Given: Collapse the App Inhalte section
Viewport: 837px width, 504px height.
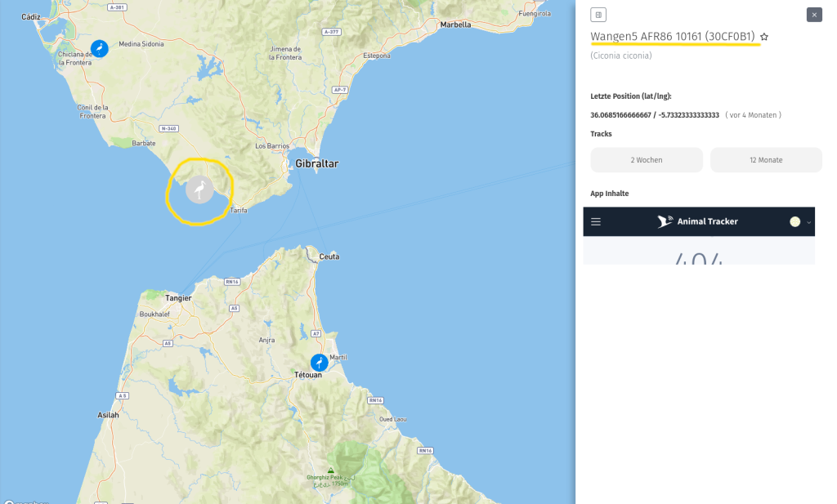Looking at the screenshot, I should pos(607,193).
